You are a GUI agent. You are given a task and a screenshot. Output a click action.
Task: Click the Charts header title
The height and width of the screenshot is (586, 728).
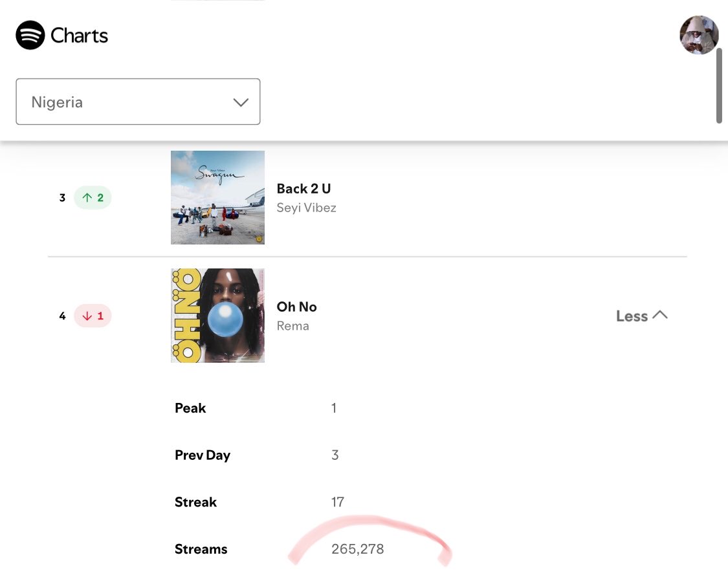(79, 36)
